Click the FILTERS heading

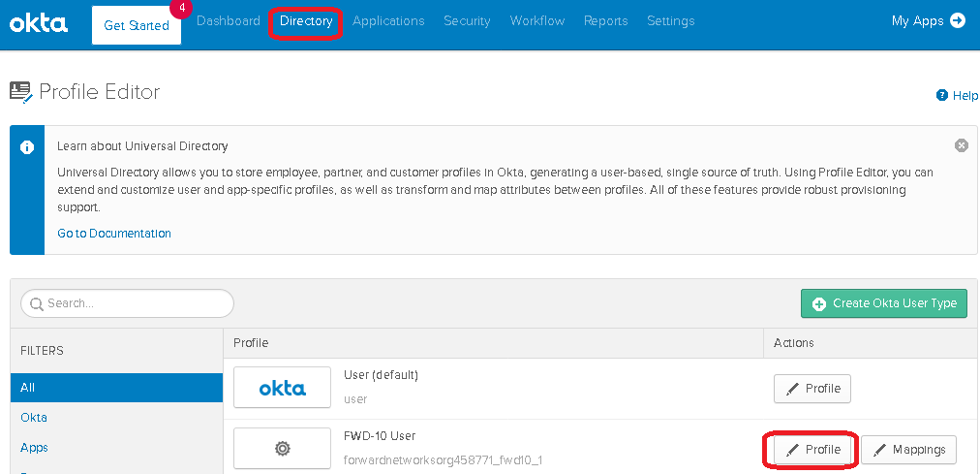click(x=42, y=351)
